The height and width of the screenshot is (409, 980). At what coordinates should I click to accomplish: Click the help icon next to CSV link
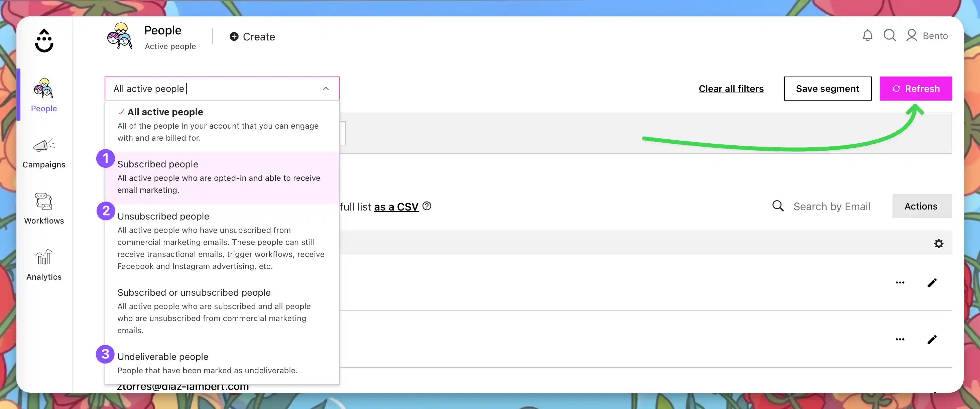coord(427,206)
